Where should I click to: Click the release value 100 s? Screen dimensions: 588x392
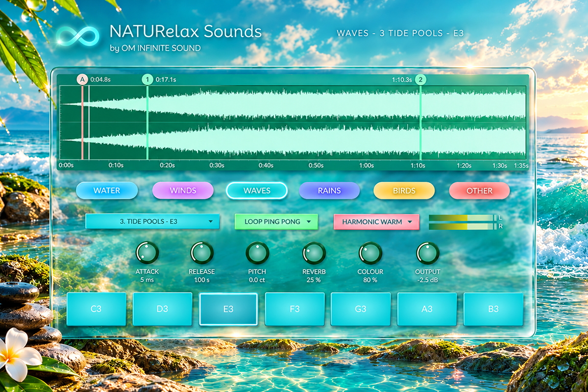pyautogui.click(x=202, y=280)
